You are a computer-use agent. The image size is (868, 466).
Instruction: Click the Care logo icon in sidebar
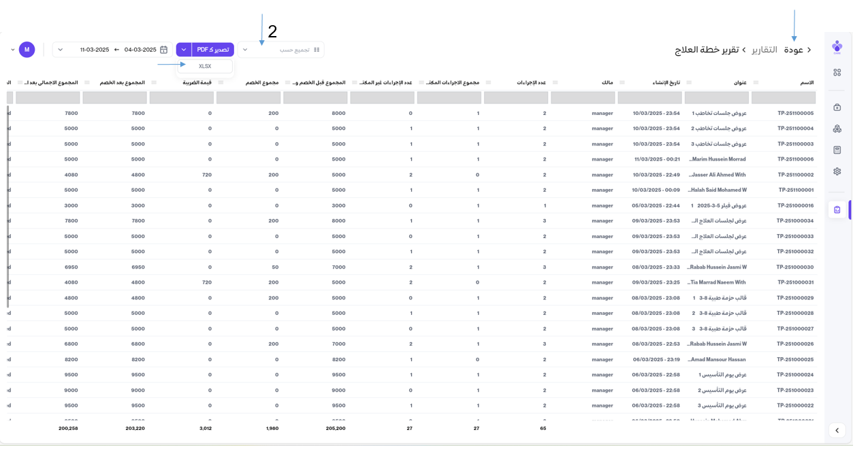[837, 47]
